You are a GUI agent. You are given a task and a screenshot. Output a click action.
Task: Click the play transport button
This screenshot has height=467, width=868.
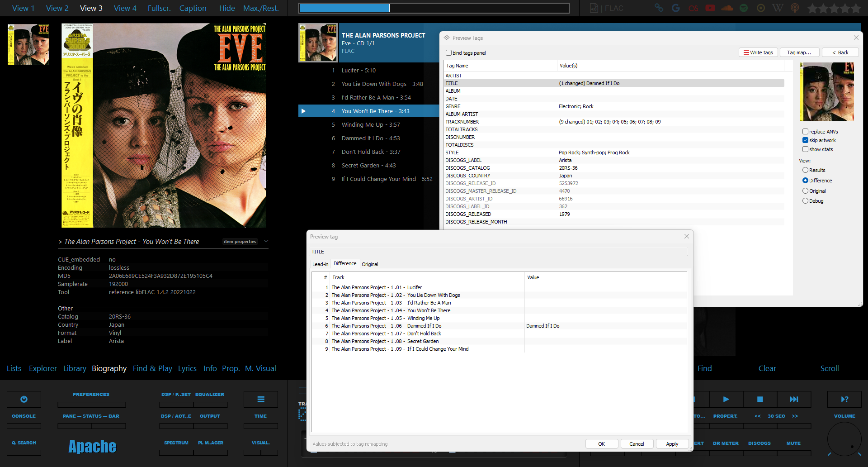pos(726,399)
